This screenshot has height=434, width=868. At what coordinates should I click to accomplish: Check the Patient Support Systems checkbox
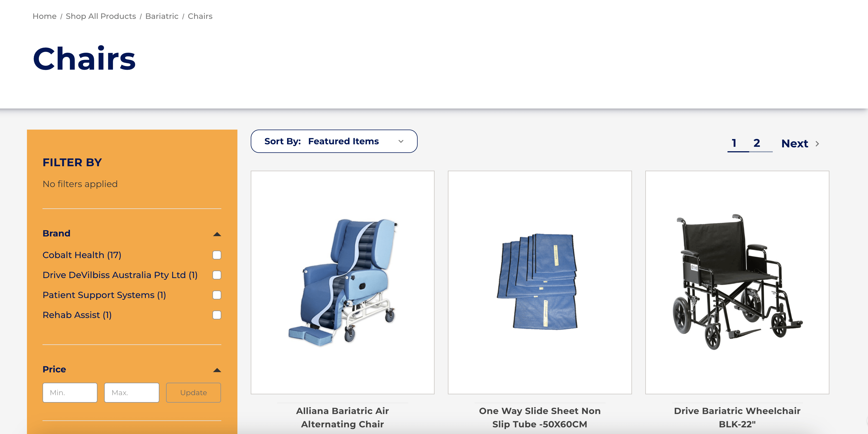tap(217, 295)
